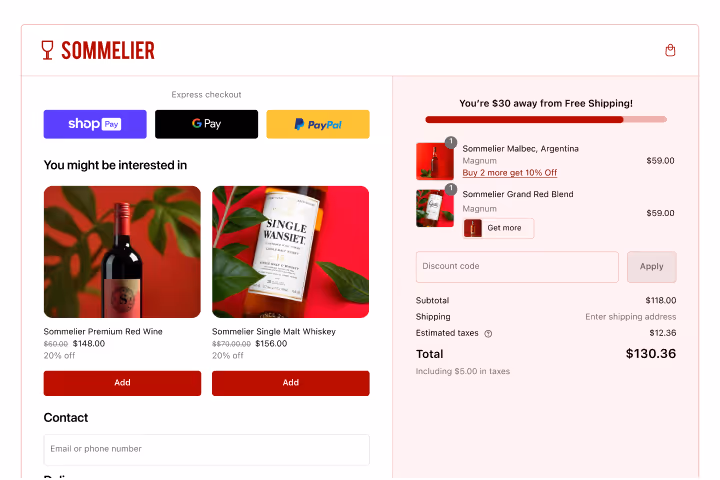720x480 pixels.
Task: Click the Malbec quantity badge
Action: tap(451, 142)
